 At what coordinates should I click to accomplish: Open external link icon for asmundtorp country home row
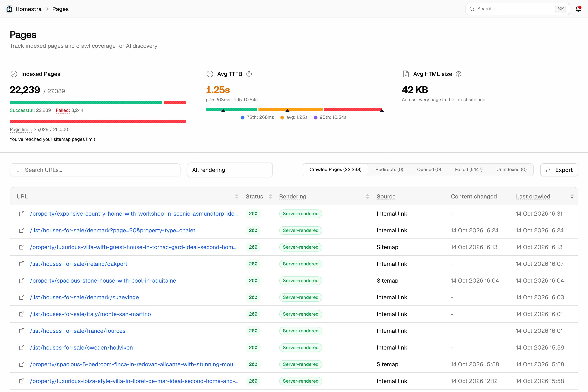pyautogui.click(x=22, y=214)
